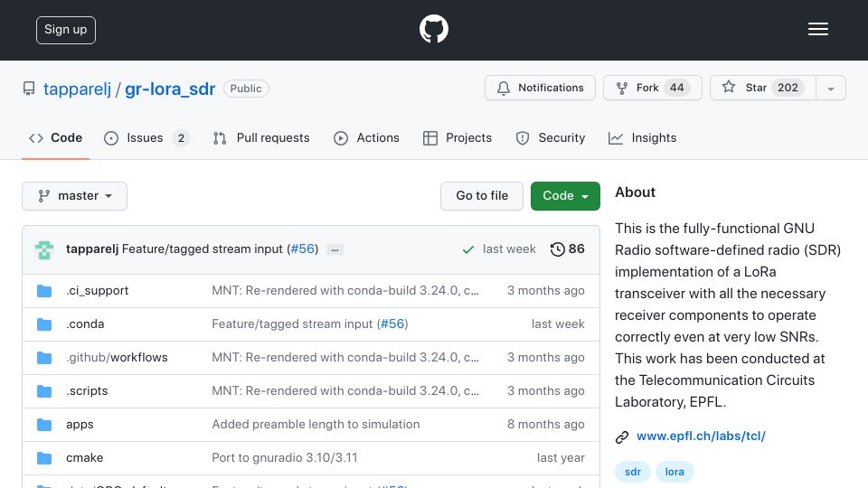Switch to the Issues tab
The height and width of the screenshot is (488, 868).
pyautogui.click(x=146, y=137)
